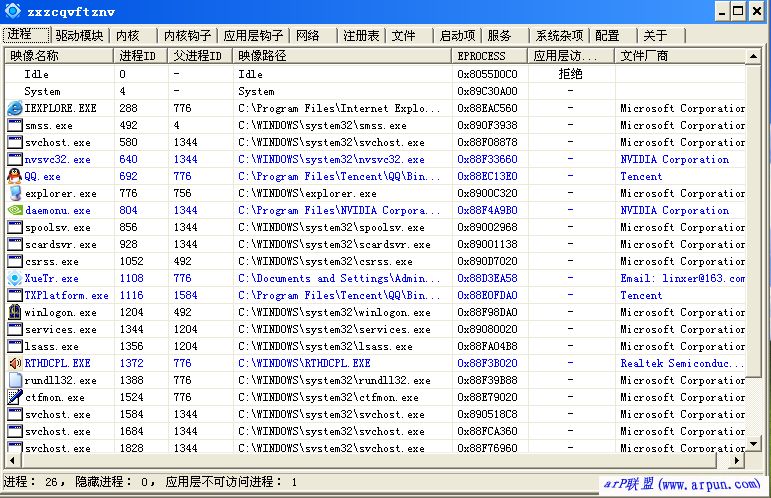Switch to the 驱动模块 tab
Screen dimensions: 771x498
(79, 35)
